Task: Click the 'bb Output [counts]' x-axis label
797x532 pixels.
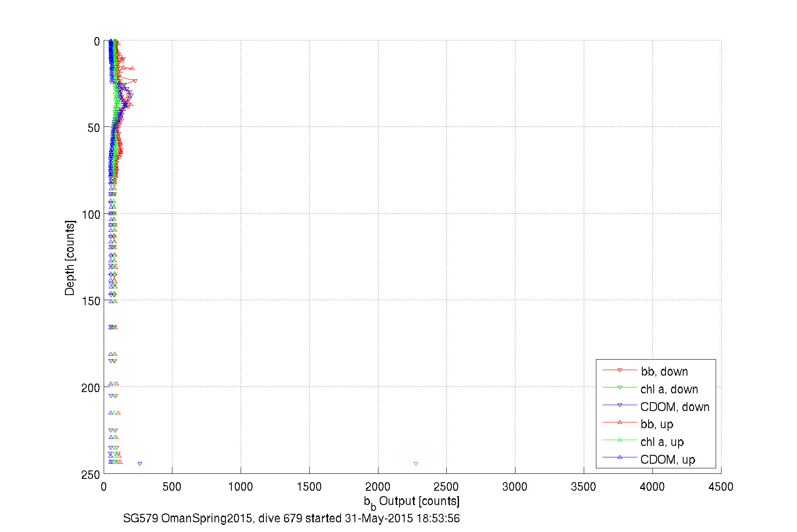Action: (412, 502)
